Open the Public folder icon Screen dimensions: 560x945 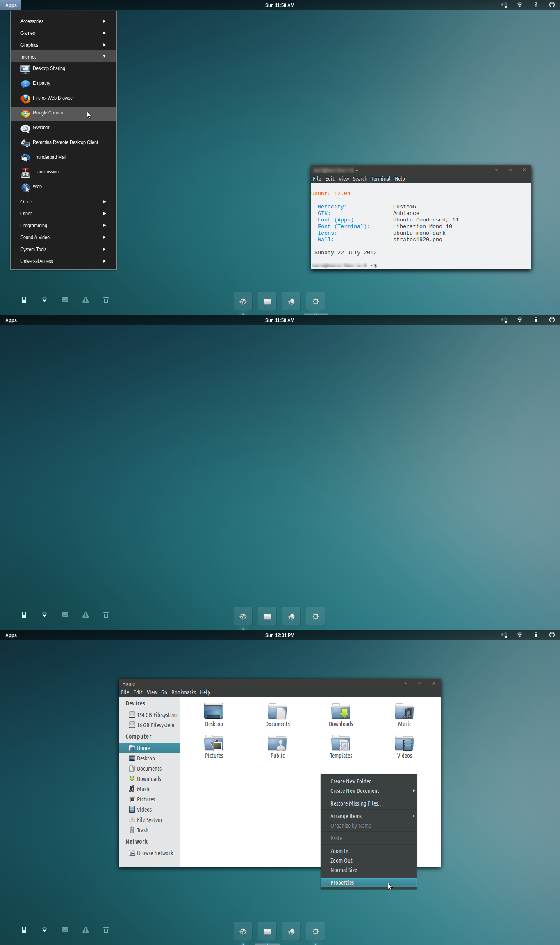pyautogui.click(x=277, y=746)
